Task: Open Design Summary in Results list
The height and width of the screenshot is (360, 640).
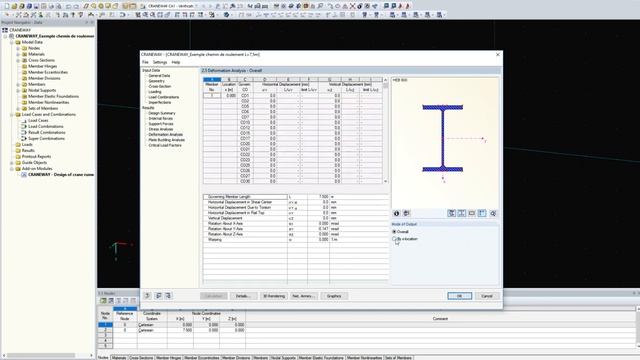Action: 162,113
